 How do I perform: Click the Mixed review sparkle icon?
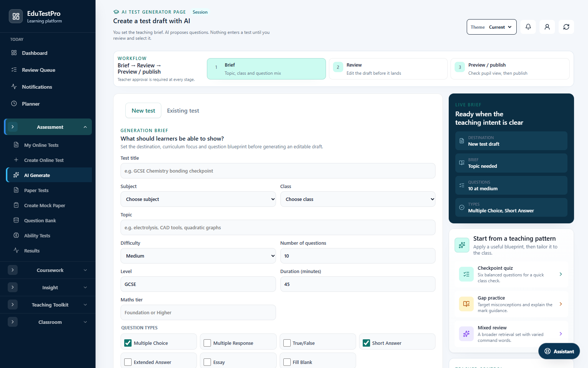[x=466, y=334]
